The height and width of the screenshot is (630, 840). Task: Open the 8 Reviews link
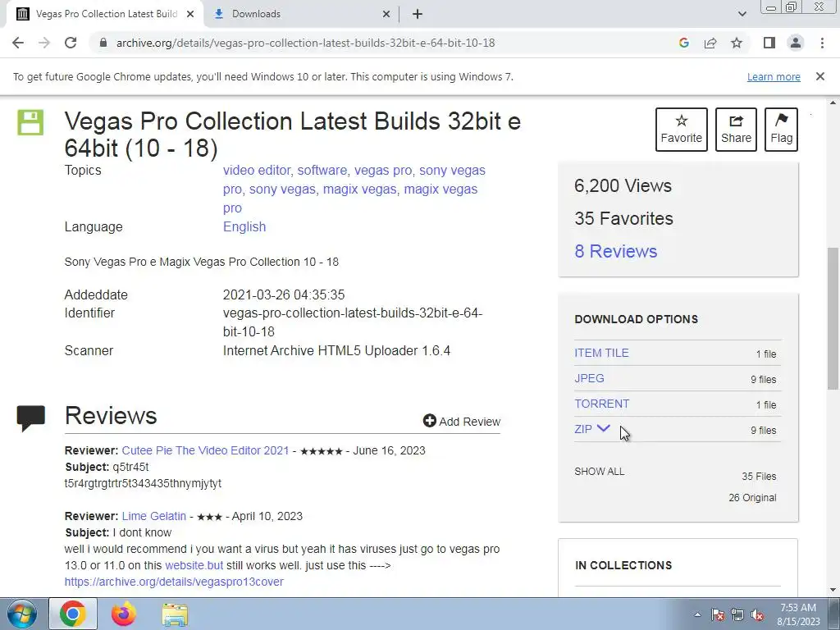click(x=615, y=251)
